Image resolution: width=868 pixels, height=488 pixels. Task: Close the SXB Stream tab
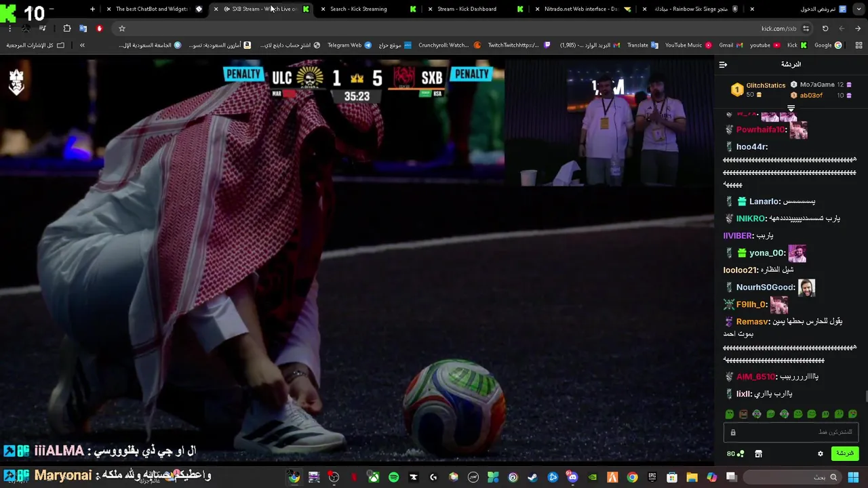(x=216, y=9)
